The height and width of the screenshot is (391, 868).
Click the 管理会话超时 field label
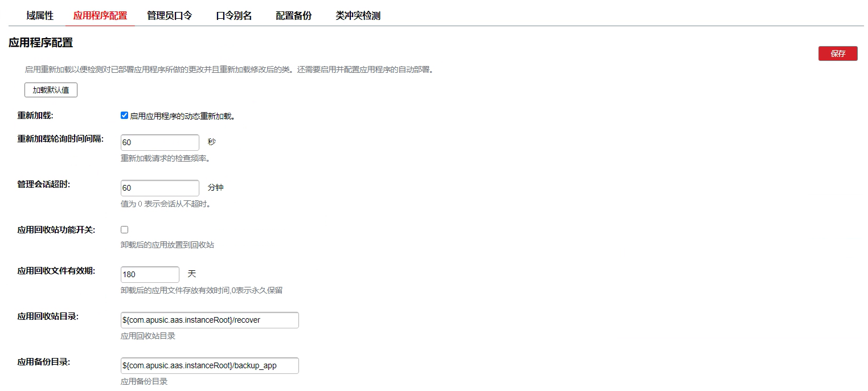[44, 184]
